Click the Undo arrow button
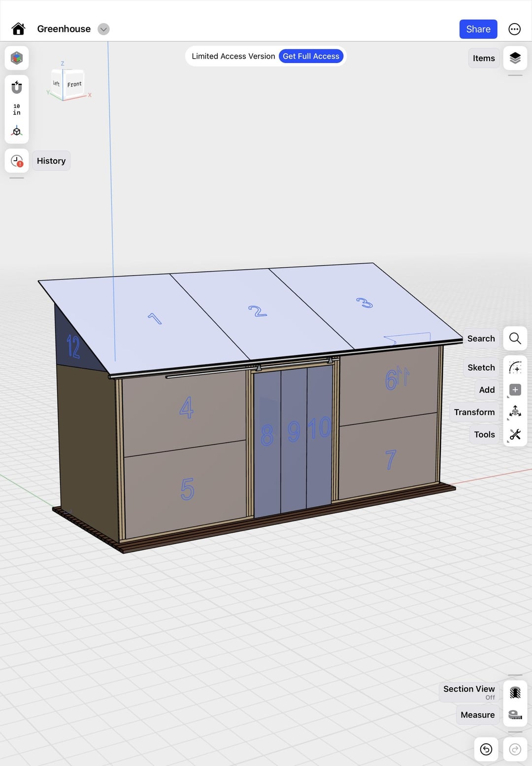Viewport: 532px width, 766px height. click(486, 749)
